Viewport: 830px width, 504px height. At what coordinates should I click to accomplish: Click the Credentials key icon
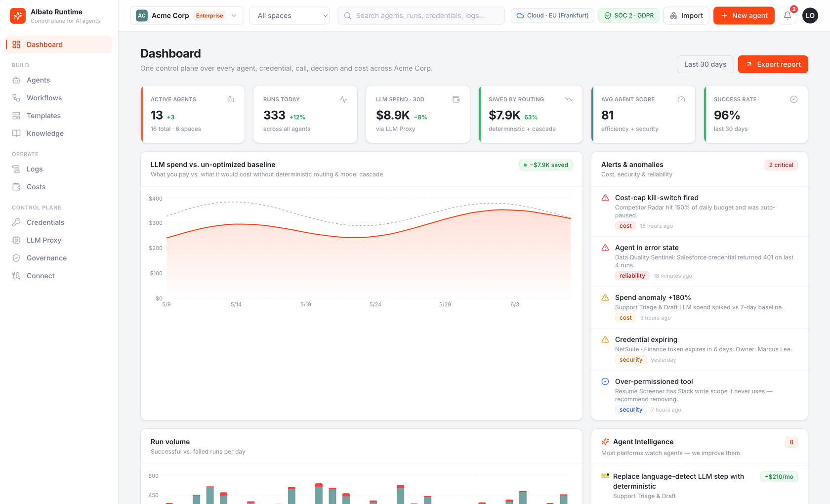[16, 222]
